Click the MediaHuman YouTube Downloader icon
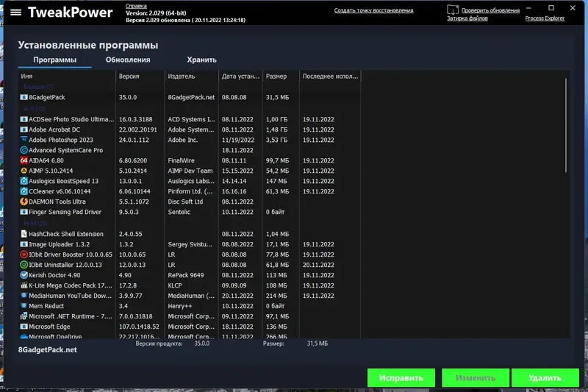 point(24,296)
